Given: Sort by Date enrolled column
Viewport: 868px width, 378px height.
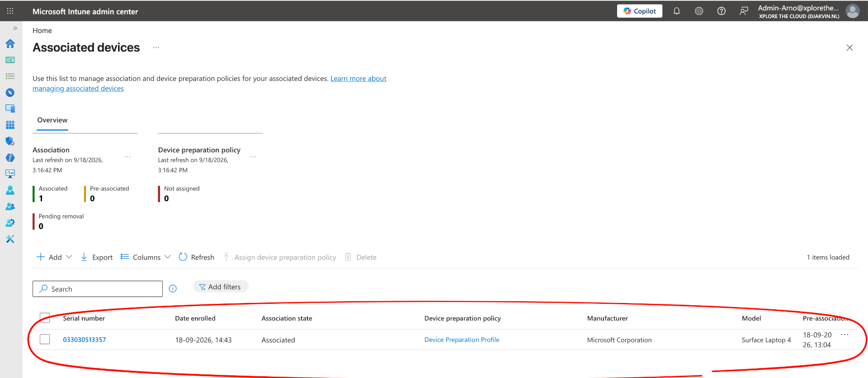Looking at the screenshot, I should [195, 318].
